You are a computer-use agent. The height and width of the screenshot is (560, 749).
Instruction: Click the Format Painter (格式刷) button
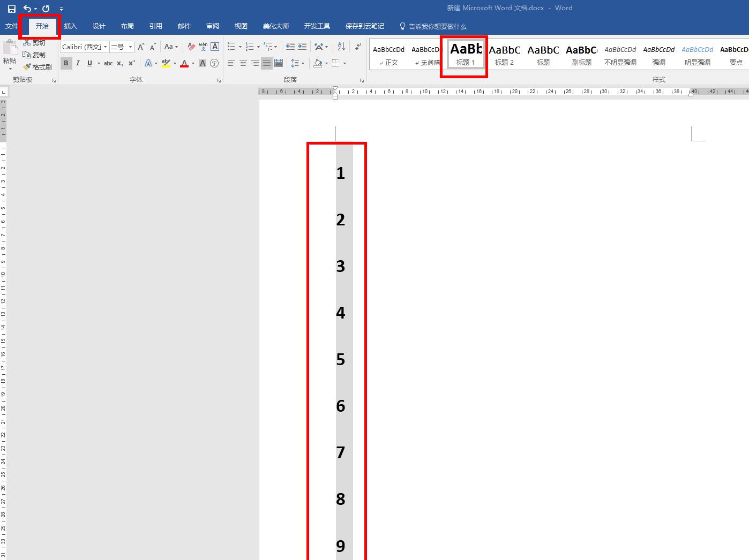pos(38,67)
